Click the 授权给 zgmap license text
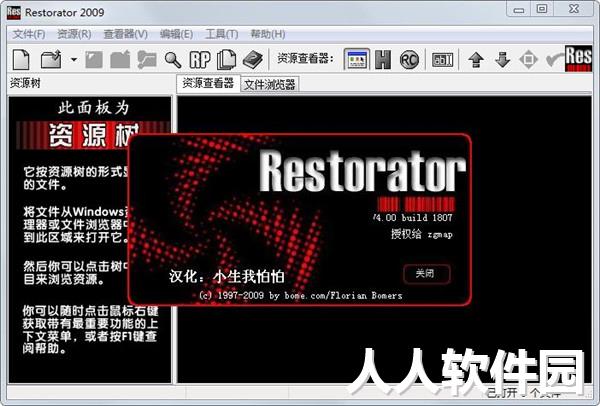The image size is (600, 406). click(x=421, y=234)
